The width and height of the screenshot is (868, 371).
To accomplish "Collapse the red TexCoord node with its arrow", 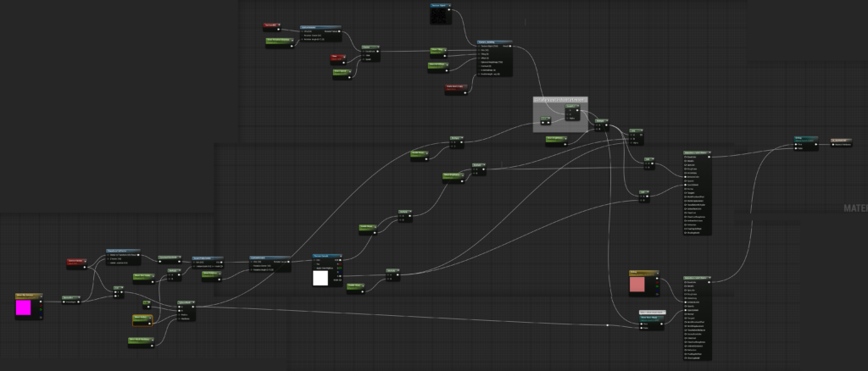I will [x=278, y=25].
